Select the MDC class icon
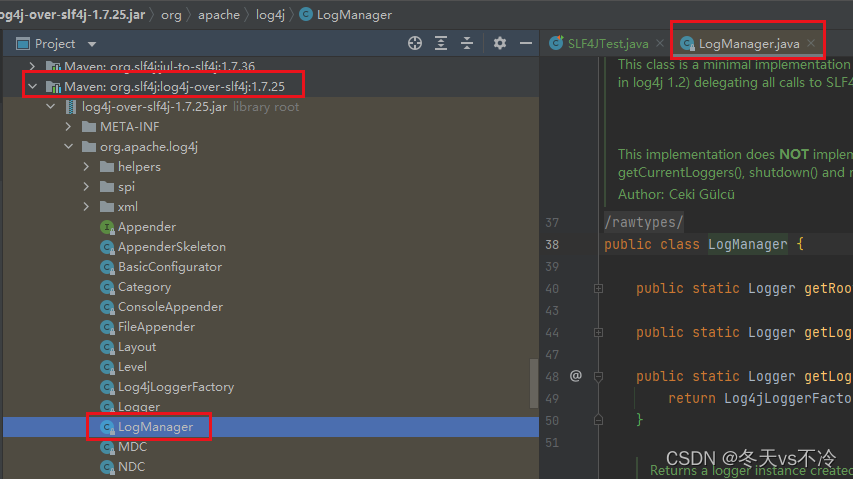This screenshot has width=853, height=479. click(107, 447)
